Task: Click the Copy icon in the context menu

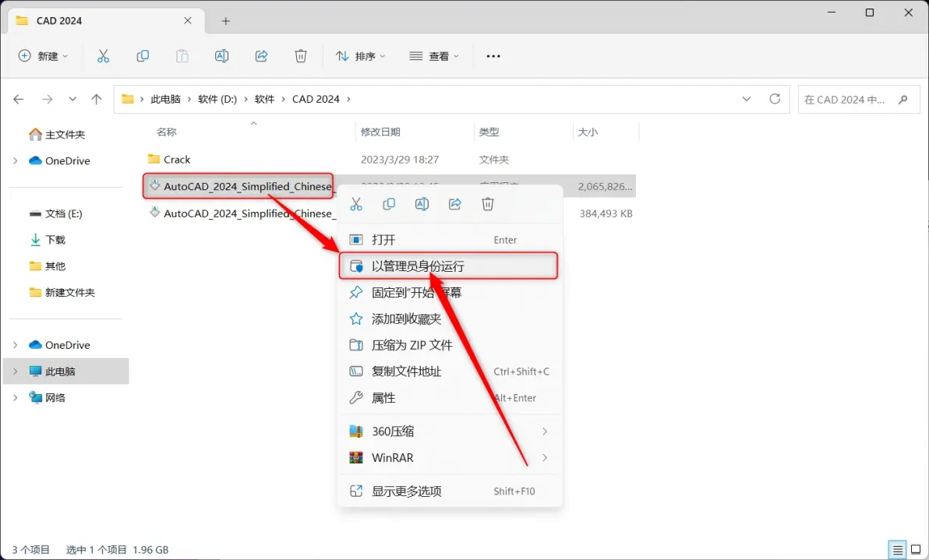Action: click(x=389, y=204)
